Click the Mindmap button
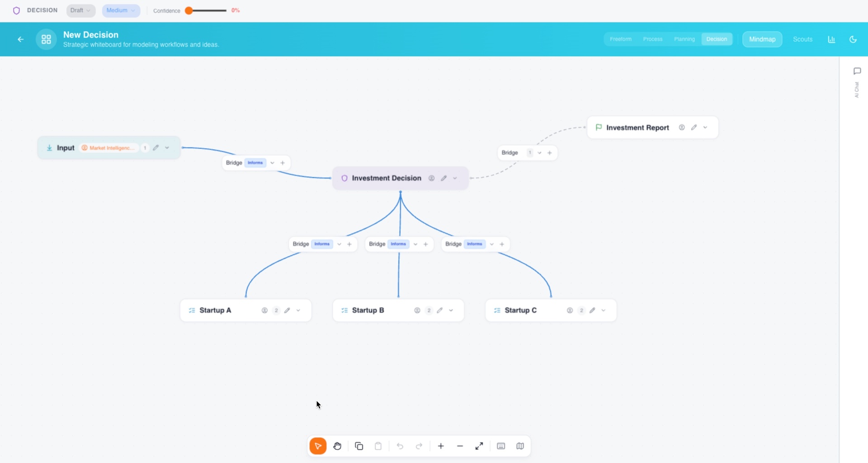The image size is (868, 463). tap(762, 39)
